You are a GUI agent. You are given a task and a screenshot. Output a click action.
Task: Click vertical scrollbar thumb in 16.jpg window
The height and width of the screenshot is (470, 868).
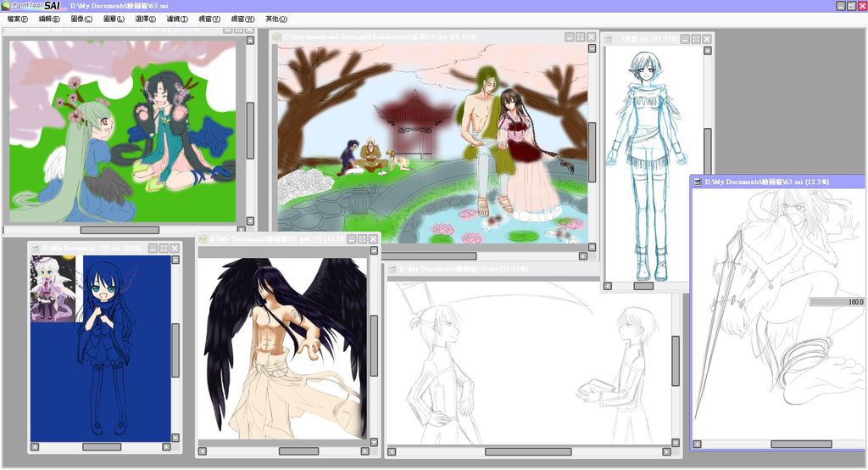[x=592, y=153]
